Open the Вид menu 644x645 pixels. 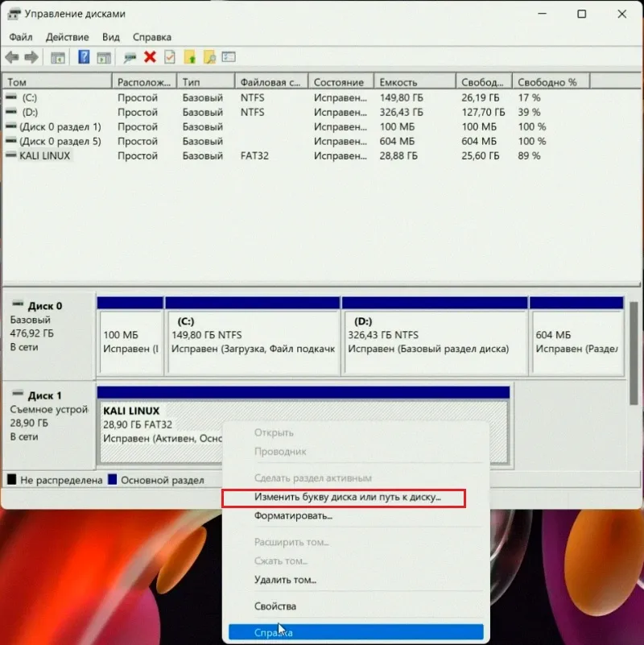click(110, 37)
